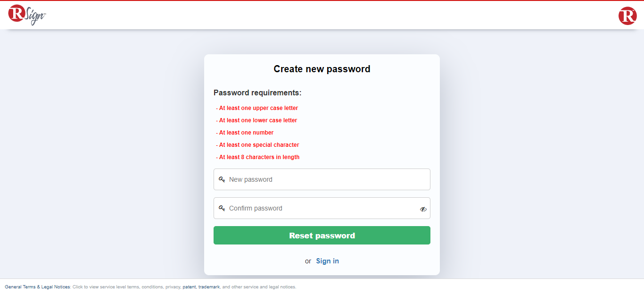The width and height of the screenshot is (644, 295).
Task: Click the RSign logo in the header
Action: coord(27,14)
